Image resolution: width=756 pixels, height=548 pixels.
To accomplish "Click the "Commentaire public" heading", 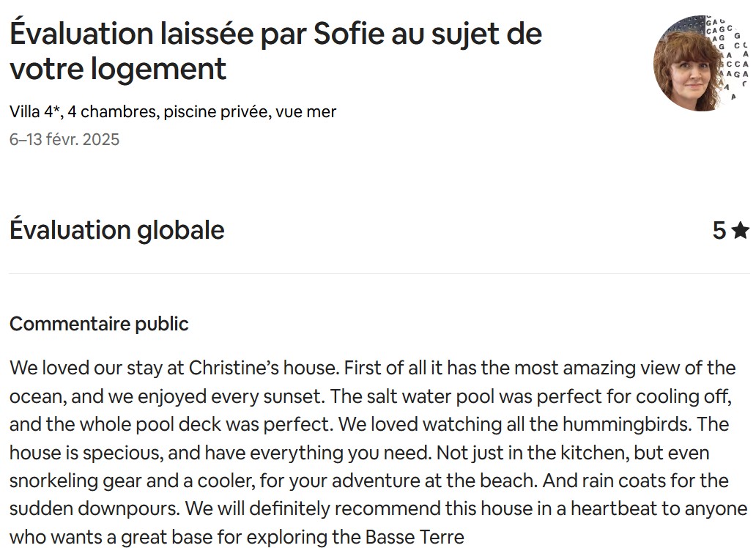I will (99, 324).
